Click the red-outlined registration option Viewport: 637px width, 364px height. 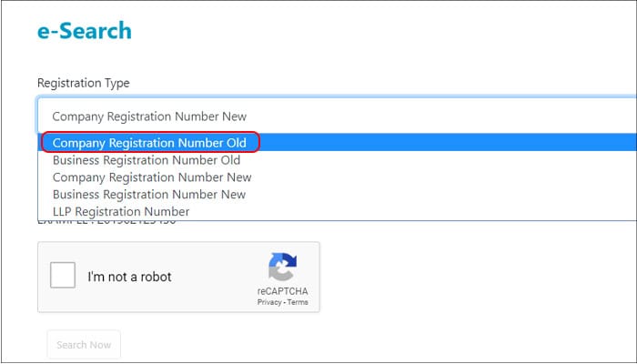coord(149,143)
